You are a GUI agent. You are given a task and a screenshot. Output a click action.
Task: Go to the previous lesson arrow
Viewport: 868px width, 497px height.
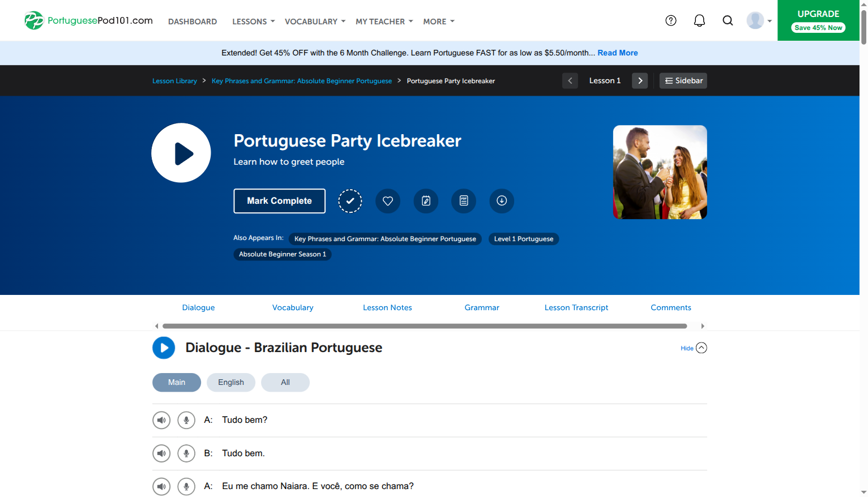(570, 80)
